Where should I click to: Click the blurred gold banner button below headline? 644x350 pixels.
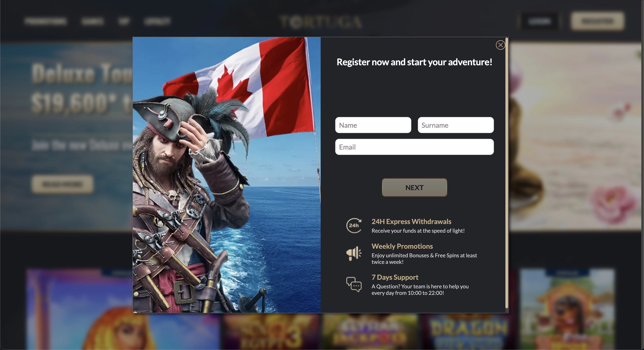coord(62,184)
